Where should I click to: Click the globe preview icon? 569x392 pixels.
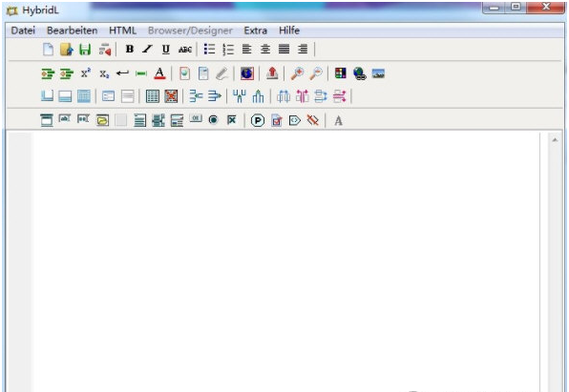[246, 73]
